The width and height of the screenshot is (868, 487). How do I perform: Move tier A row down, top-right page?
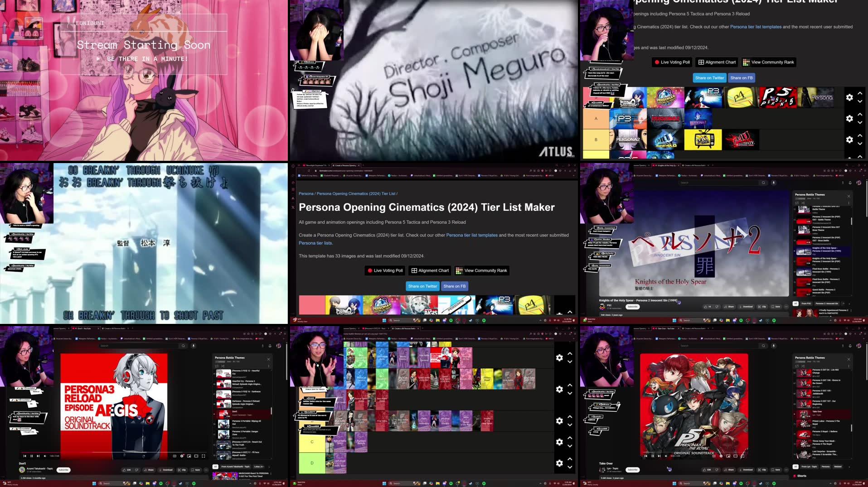860,123
